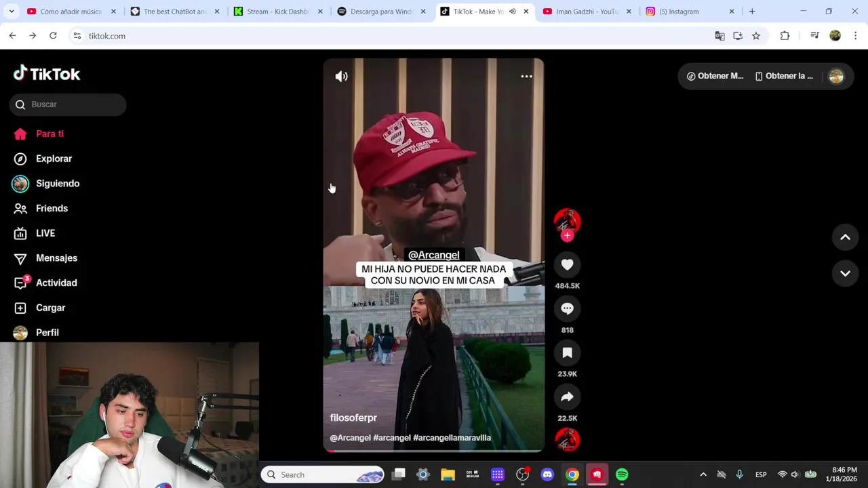Open a new browser tab

(x=752, y=12)
